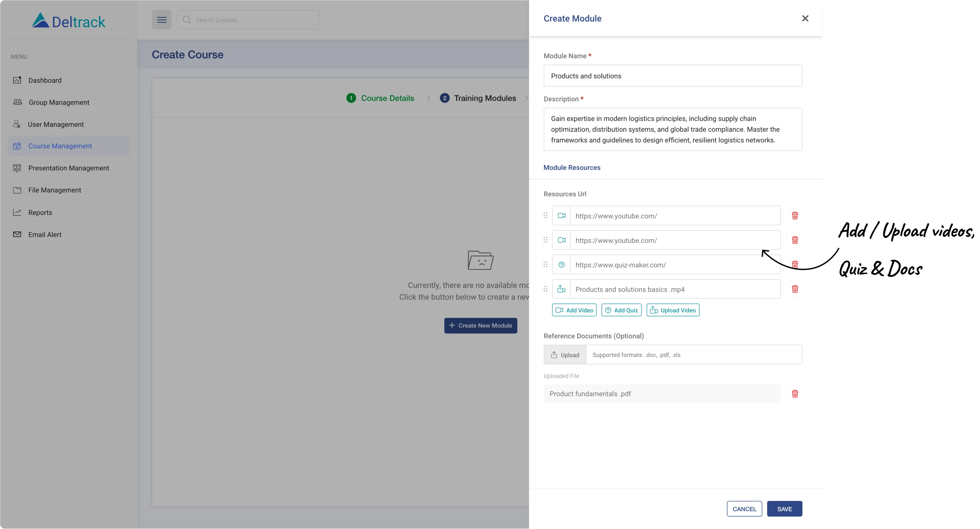This screenshot has width=980, height=529.
Task: Remove the Products and solutions basics .mp4
Action: 795,289
